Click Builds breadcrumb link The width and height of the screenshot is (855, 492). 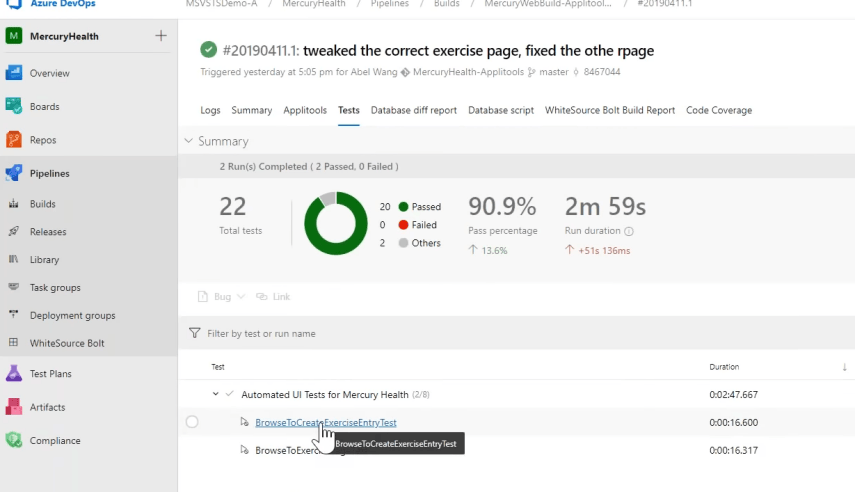(447, 3)
